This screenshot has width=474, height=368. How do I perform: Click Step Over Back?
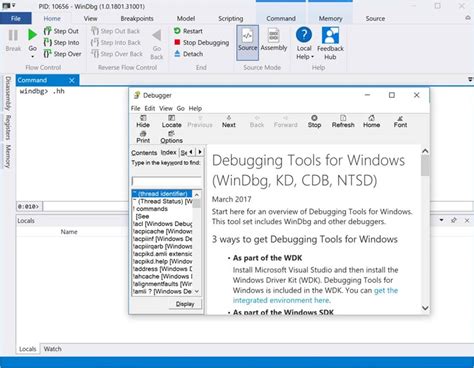pos(117,54)
